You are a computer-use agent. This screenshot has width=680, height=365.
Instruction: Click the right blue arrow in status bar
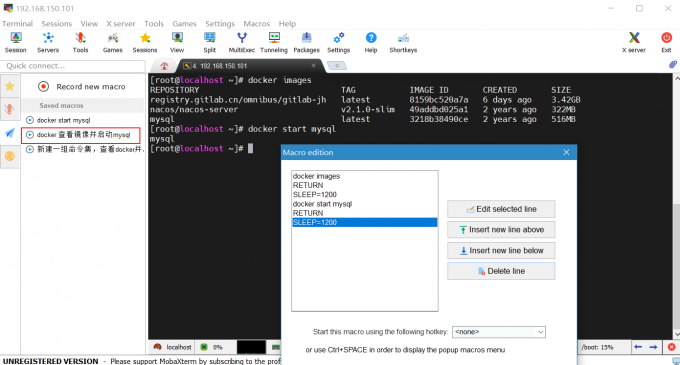pyautogui.click(x=653, y=347)
